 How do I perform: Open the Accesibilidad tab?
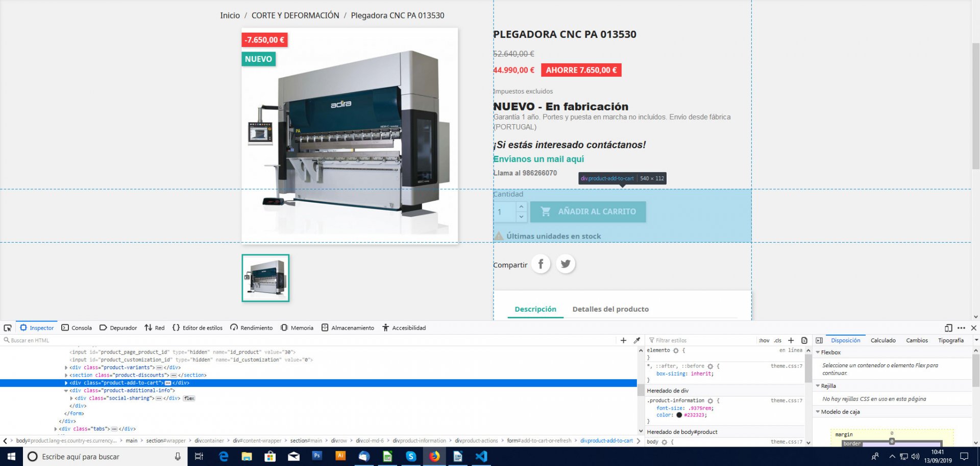[404, 328]
